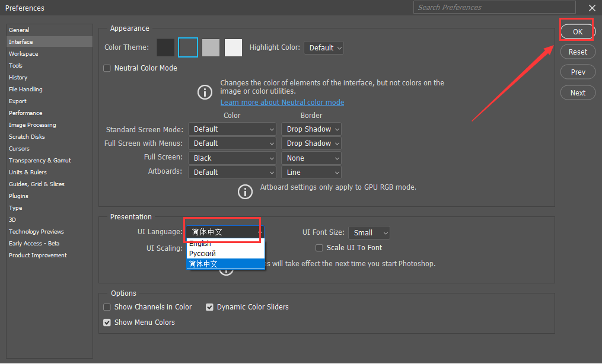The height and width of the screenshot is (364, 602).
Task: Enable Neutral Color Mode
Action: click(107, 68)
